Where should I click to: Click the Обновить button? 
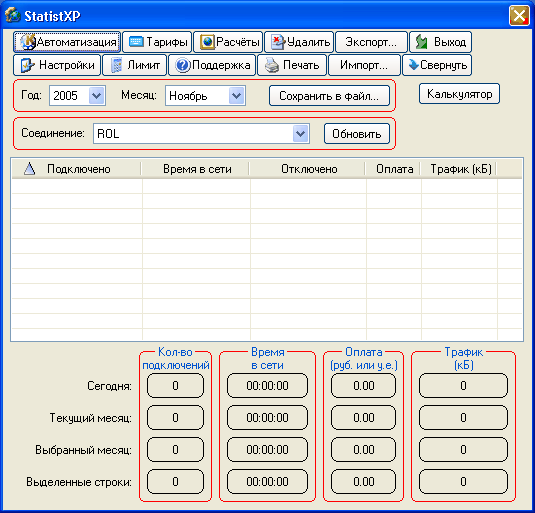(357, 133)
